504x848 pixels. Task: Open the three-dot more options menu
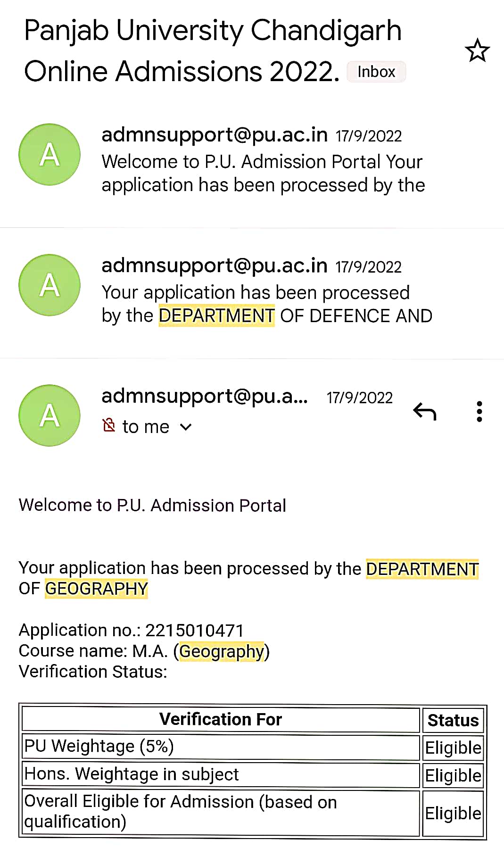pos(479,411)
